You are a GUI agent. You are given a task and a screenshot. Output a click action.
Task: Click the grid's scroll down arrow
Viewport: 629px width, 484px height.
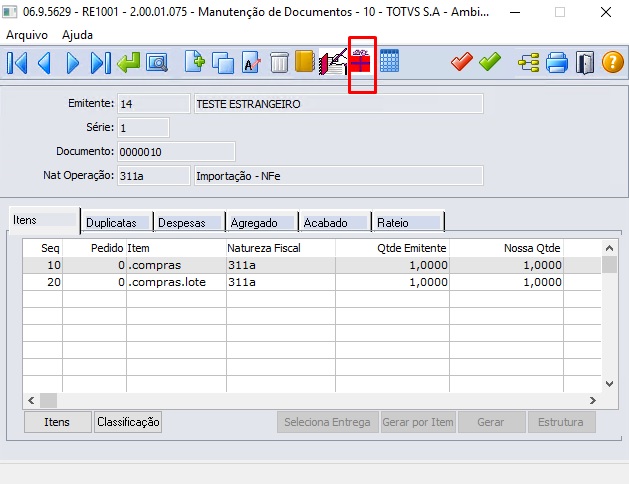tap(609, 384)
